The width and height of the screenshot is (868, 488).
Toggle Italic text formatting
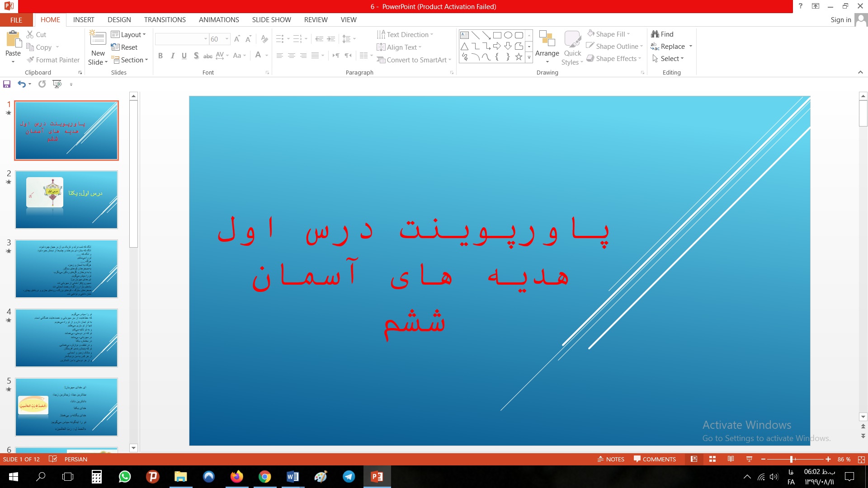172,56
